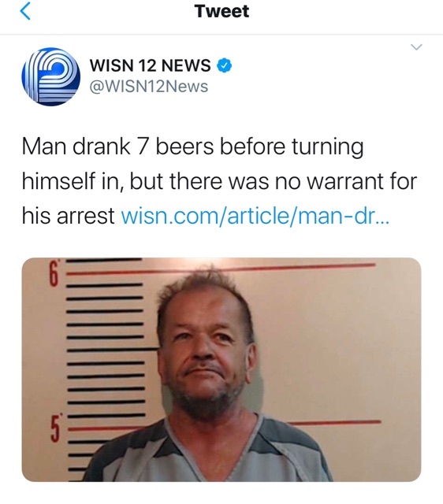Open the mugshot photo full screen

tap(221, 369)
